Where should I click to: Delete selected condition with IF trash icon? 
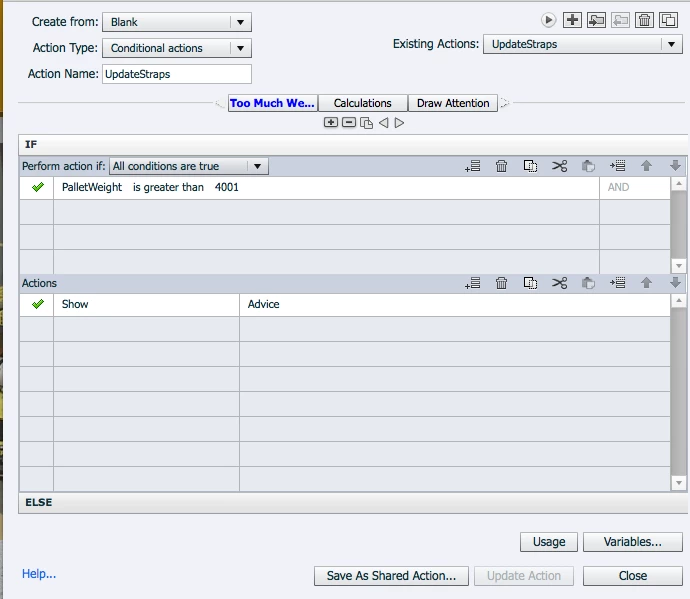coord(501,166)
